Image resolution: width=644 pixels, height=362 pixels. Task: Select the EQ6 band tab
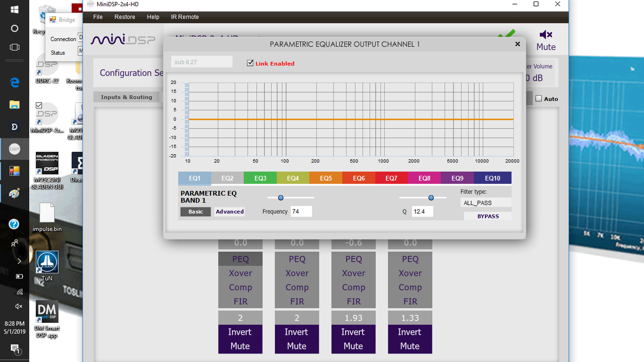(x=359, y=178)
